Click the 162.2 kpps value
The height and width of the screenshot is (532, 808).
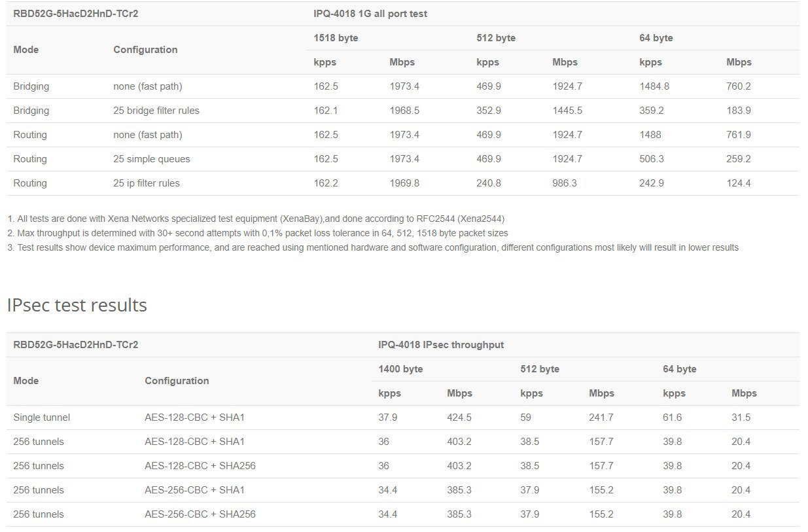click(326, 183)
